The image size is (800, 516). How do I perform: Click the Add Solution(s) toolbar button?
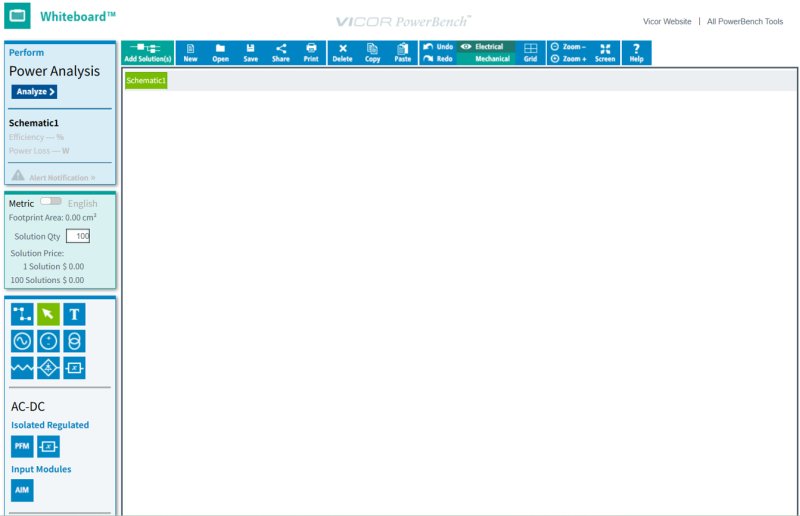[x=147, y=53]
